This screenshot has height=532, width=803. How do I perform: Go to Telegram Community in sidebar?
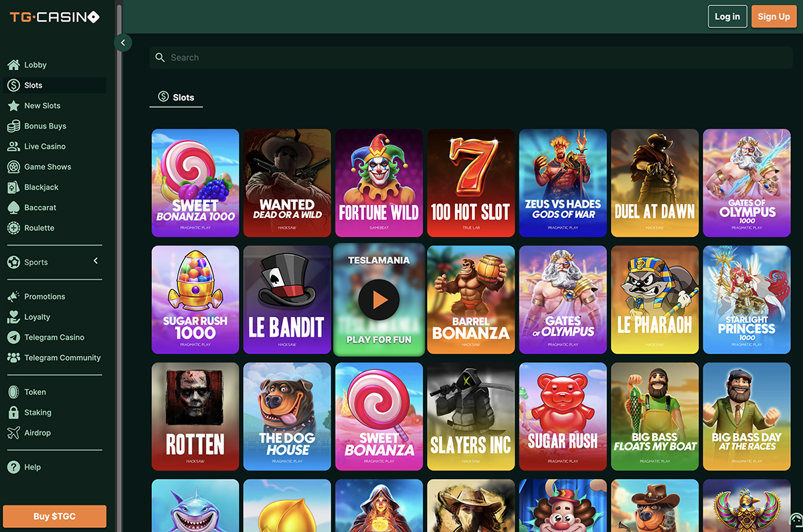[62, 358]
